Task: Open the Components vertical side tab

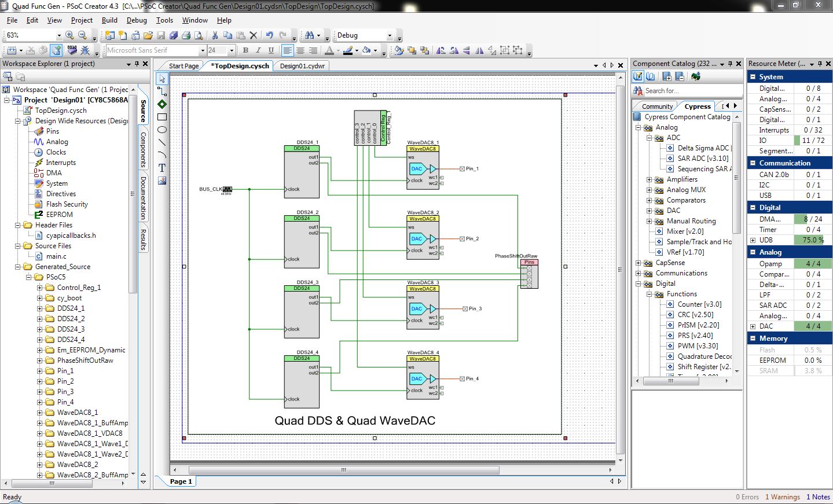Action: tap(143, 150)
